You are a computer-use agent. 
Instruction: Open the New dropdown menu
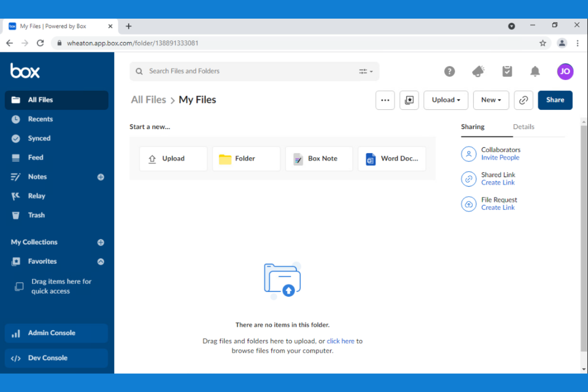491,100
